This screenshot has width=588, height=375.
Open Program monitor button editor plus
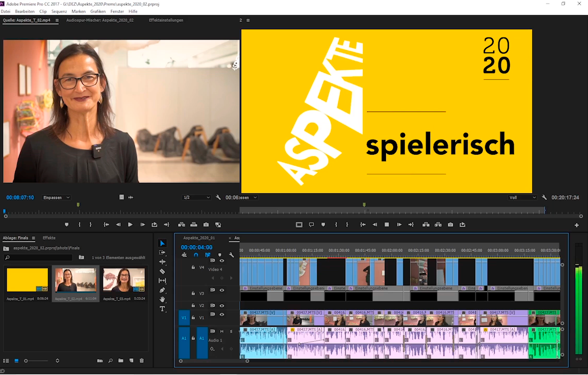(577, 225)
